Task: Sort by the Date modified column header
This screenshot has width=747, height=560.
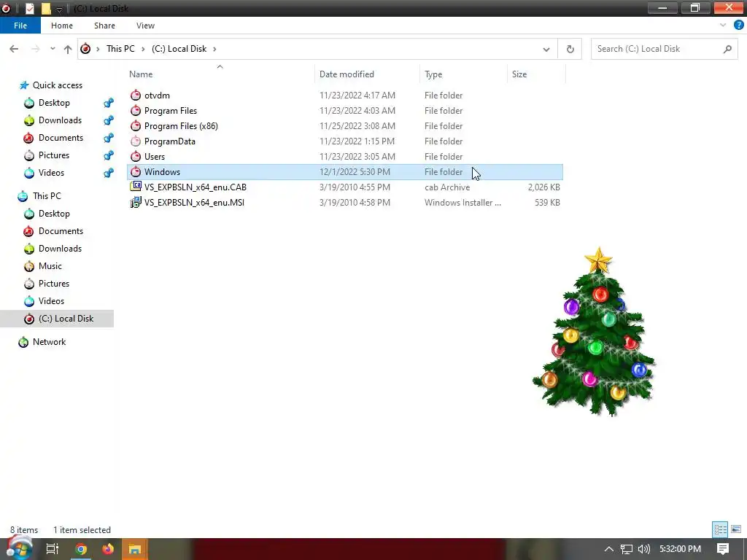Action: pos(368,74)
